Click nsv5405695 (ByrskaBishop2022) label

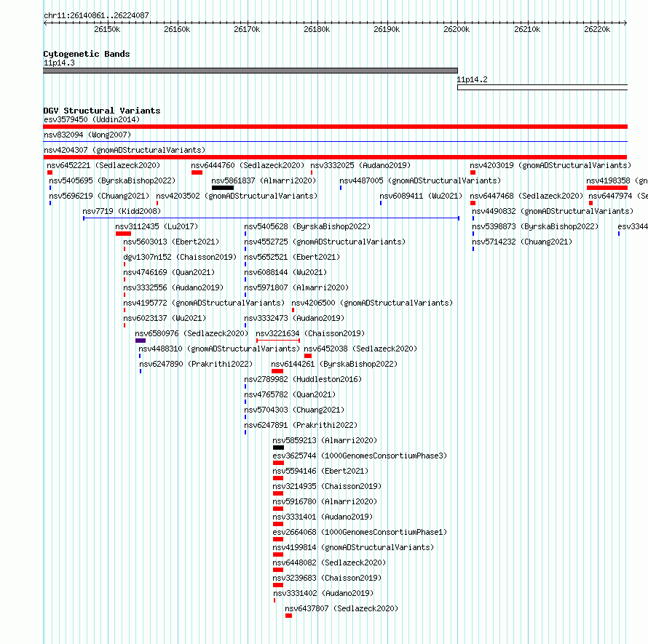coord(112,180)
